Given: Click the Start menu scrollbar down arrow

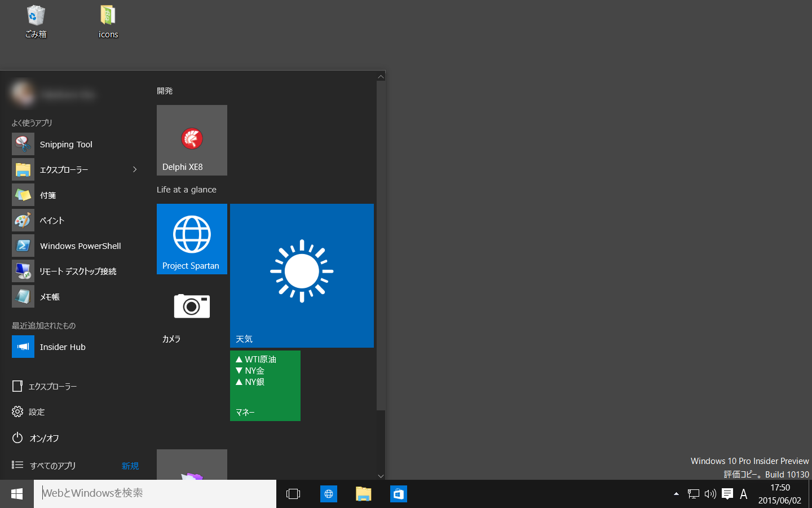Looking at the screenshot, I should pos(381,476).
